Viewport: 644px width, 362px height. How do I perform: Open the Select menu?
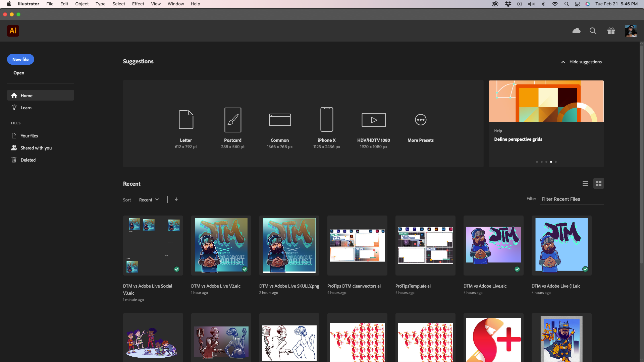pyautogui.click(x=119, y=4)
